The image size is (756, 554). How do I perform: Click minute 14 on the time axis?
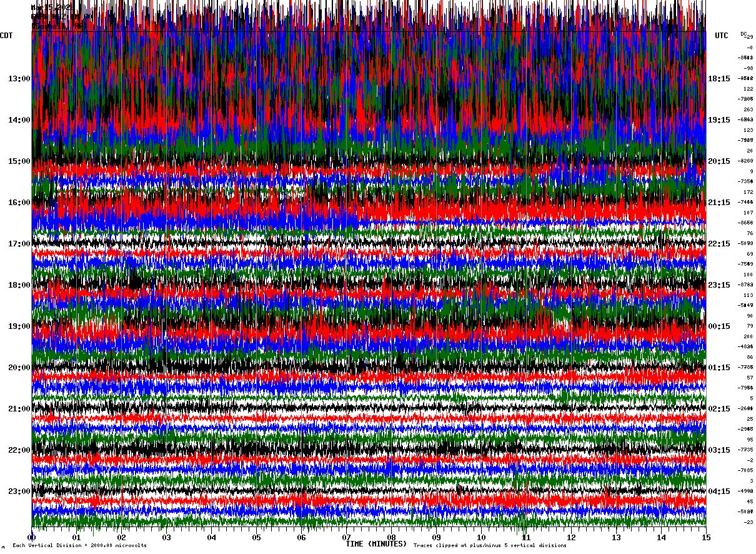click(662, 537)
